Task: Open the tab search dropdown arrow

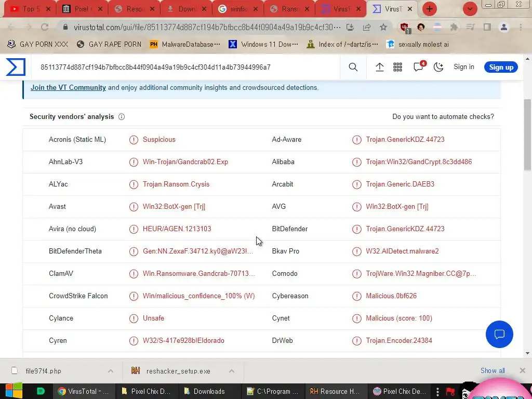Action: [x=470, y=9]
